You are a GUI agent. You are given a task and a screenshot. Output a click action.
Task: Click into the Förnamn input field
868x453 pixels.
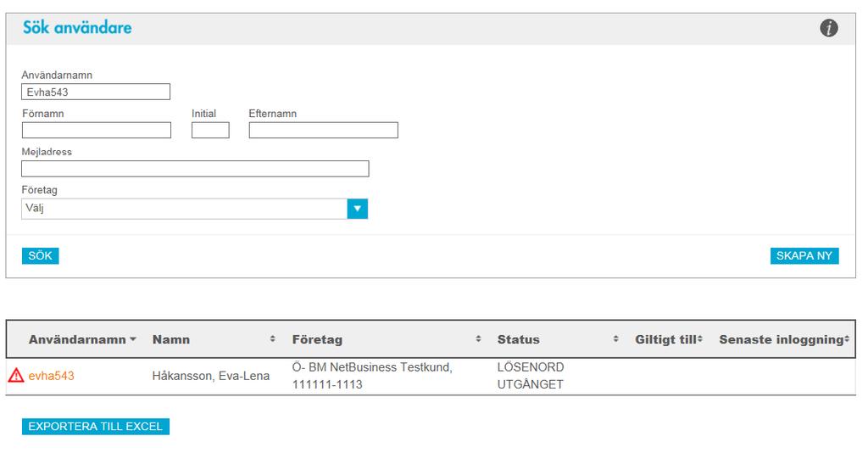point(97,130)
